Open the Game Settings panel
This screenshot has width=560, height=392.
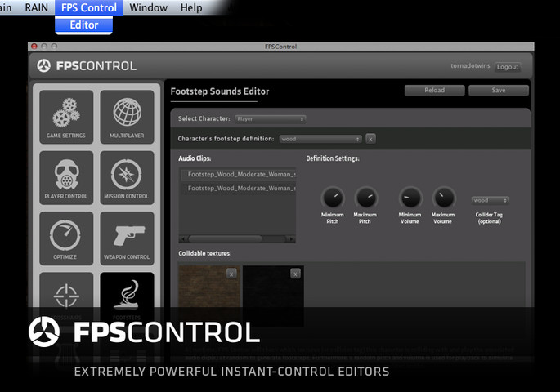click(x=66, y=117)
